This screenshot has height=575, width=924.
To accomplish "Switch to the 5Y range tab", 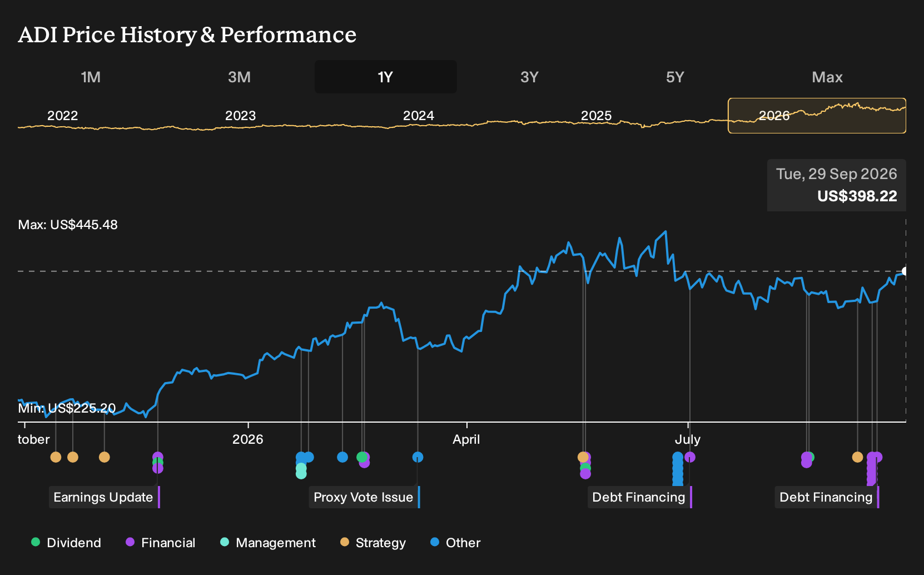I will pyautogui.click(x=675, y=77).
